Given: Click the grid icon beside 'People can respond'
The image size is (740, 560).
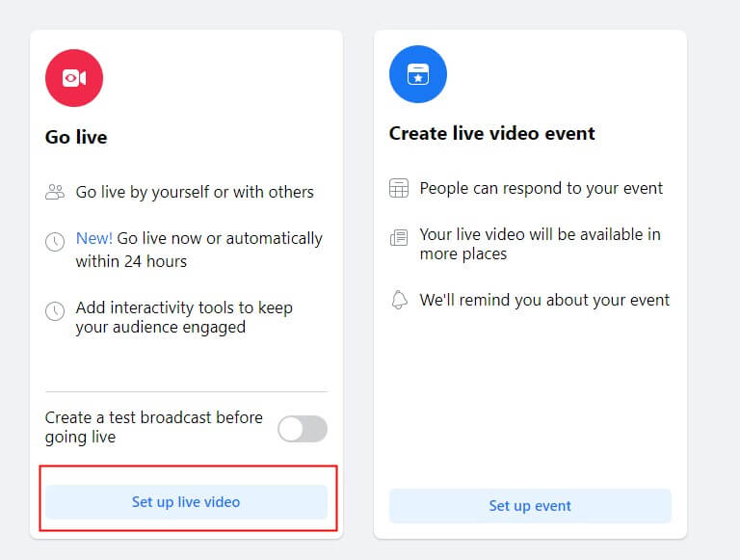Looking at the screenshot, I should coord(399,189).
